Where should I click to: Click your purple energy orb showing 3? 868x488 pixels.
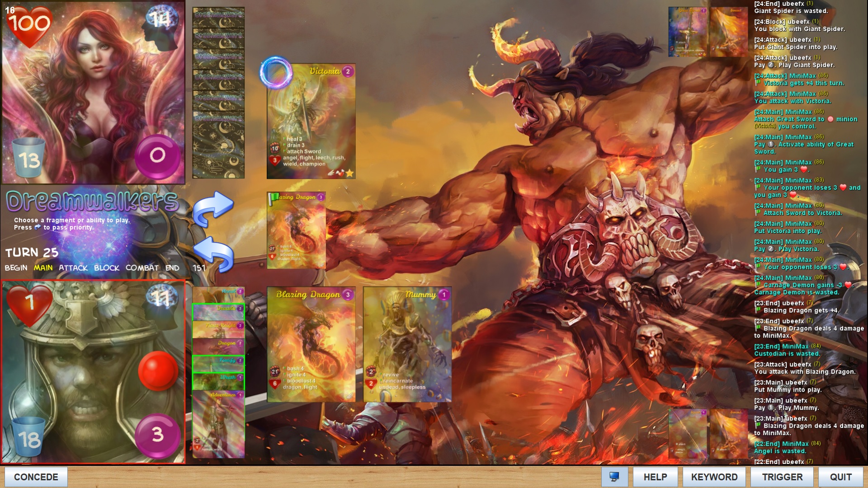(157, 435)
